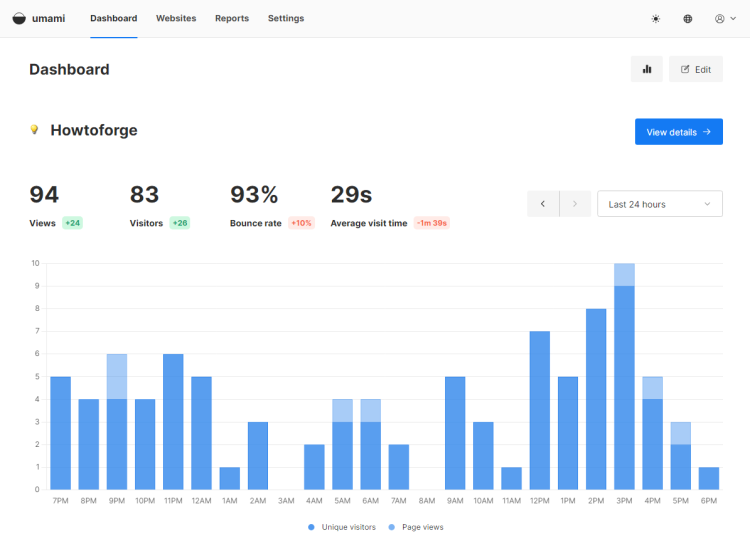
Task: Click the 3PM bar in the chart
Action: (x=624, y=376)
